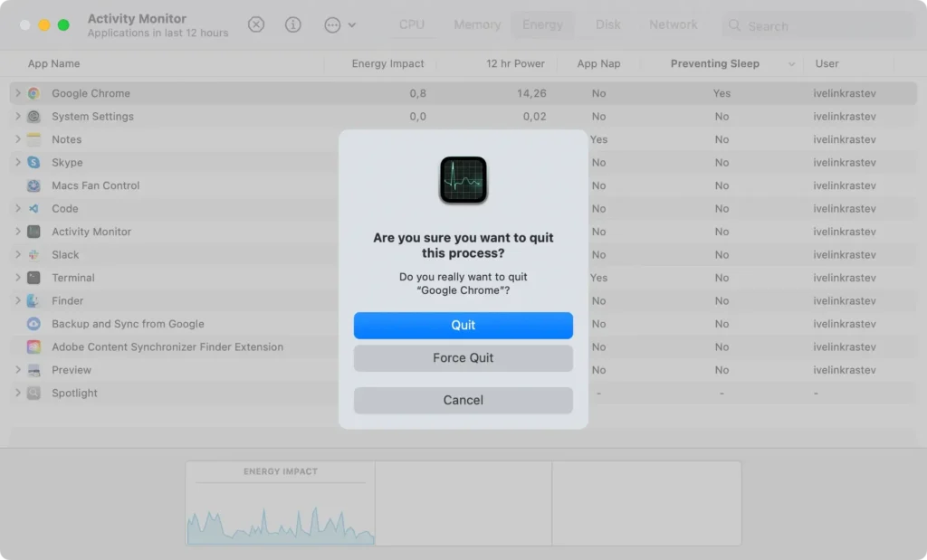Expand the Finder process row
The image size is (927, 560).
coord(18,300)
